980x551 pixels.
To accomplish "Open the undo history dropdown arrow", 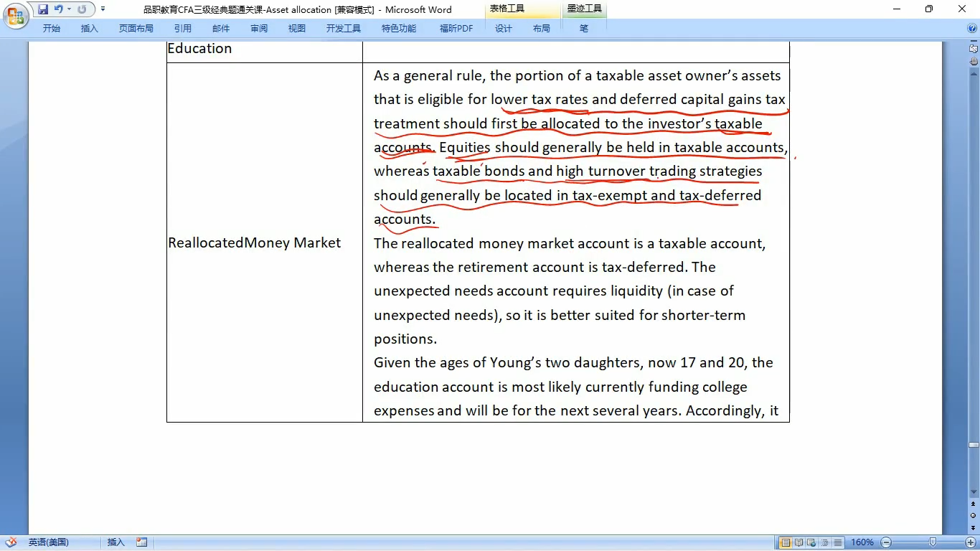I will pyautogui.click(x=70, y=9).
